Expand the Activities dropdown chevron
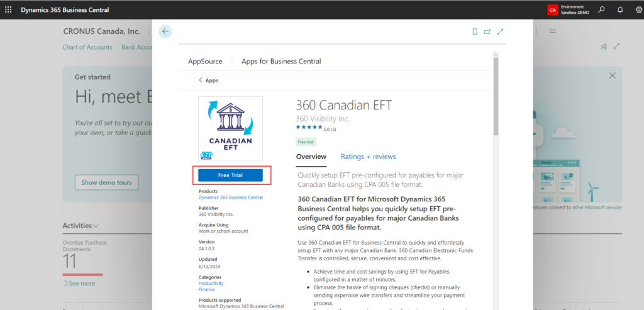This screenshot has height=310, width=644. 96,226
